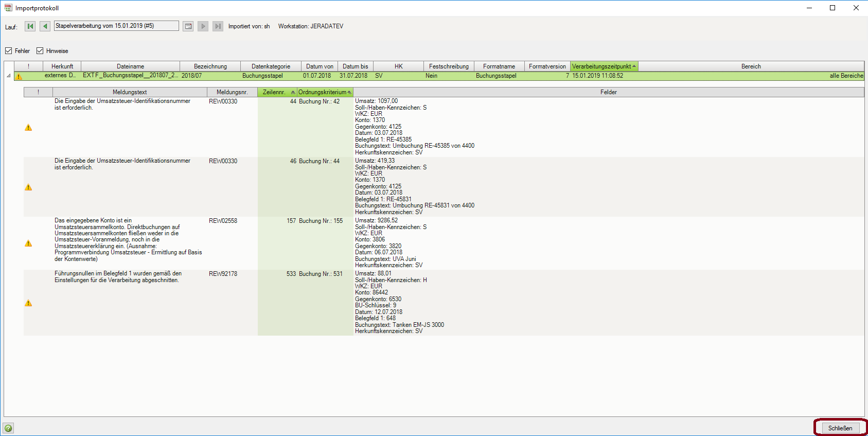Click the Datenkategorie column header
This screenshot has width=868, height=436.
point(271,66)
